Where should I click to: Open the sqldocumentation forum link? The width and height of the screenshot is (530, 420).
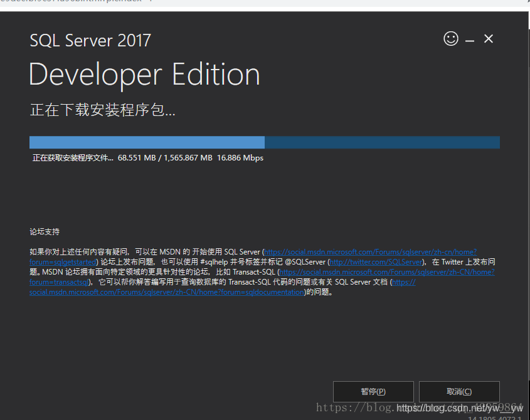coord(167,292)
